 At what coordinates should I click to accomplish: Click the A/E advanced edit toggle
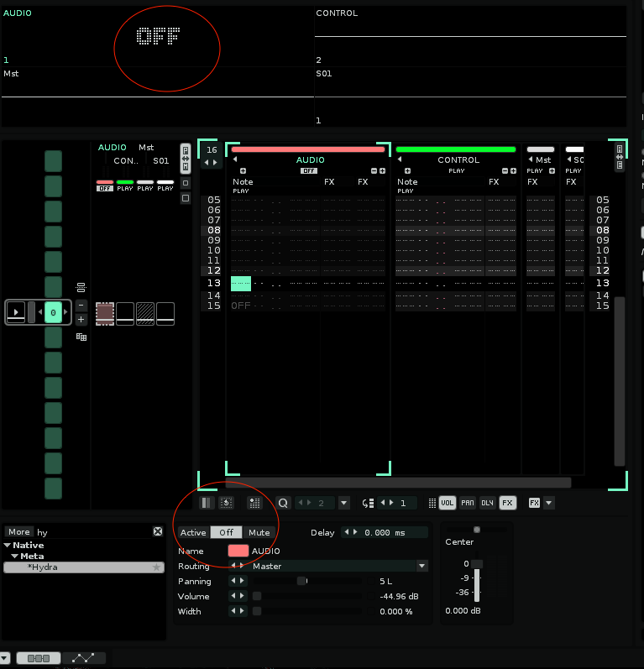coord(620,157)
